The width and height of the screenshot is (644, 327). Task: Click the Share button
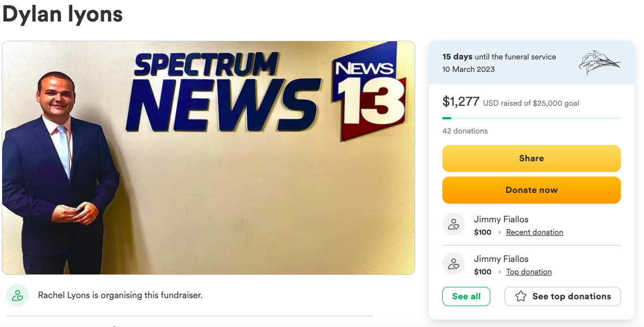(x=532, y=158)
